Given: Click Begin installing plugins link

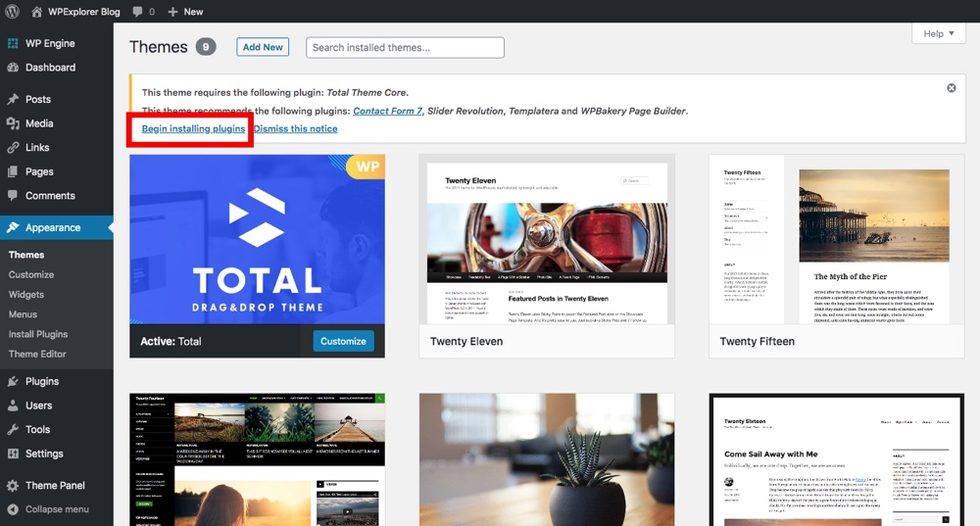Looking at the screenshot, I should [193, 128].
